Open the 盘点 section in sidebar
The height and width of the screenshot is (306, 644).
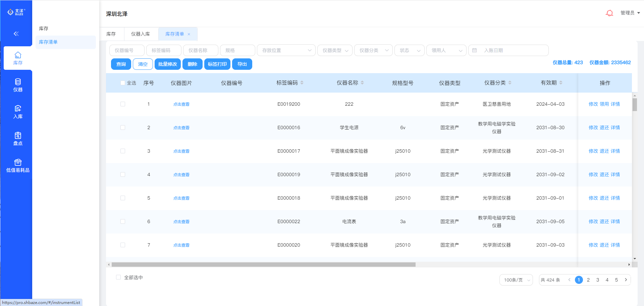(18, 139)
